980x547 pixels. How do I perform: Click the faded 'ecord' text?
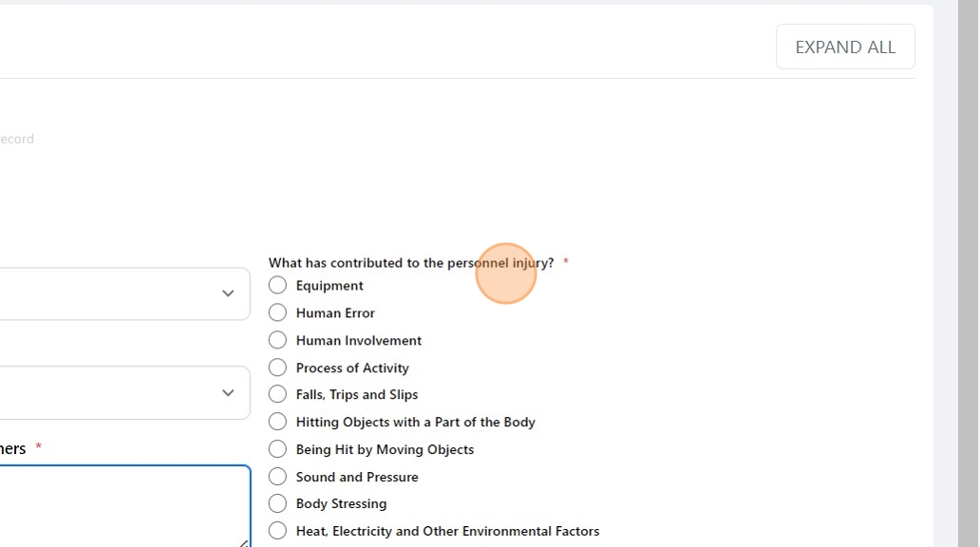tap(16, 139)
